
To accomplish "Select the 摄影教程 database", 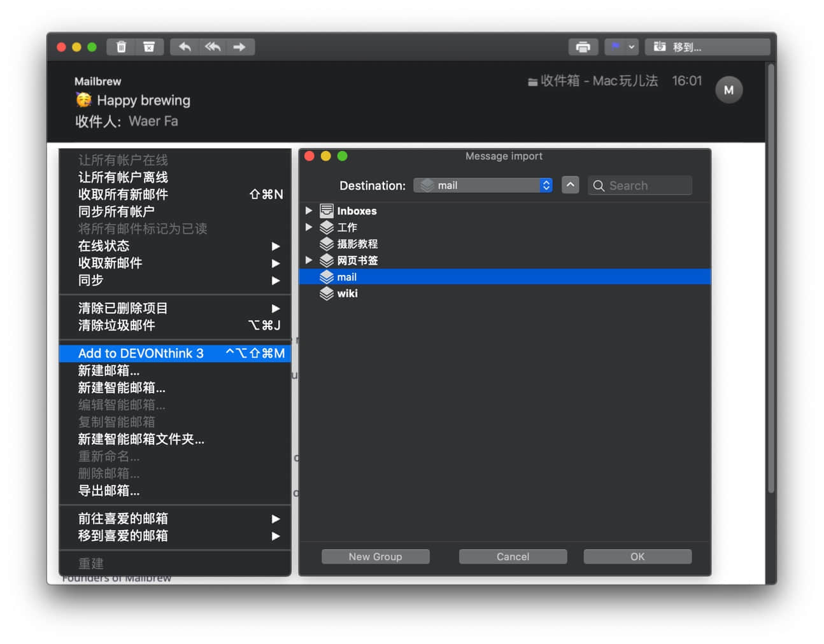I will coord(504,244).
